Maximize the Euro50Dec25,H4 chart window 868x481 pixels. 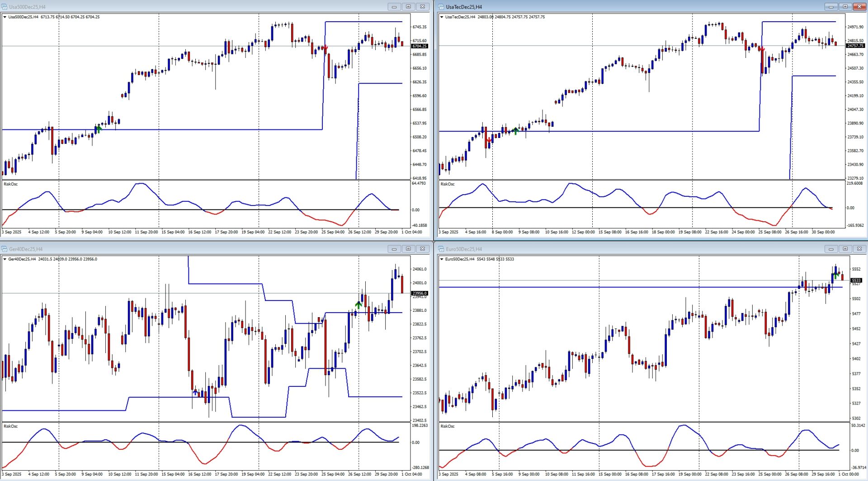[845, 249]
